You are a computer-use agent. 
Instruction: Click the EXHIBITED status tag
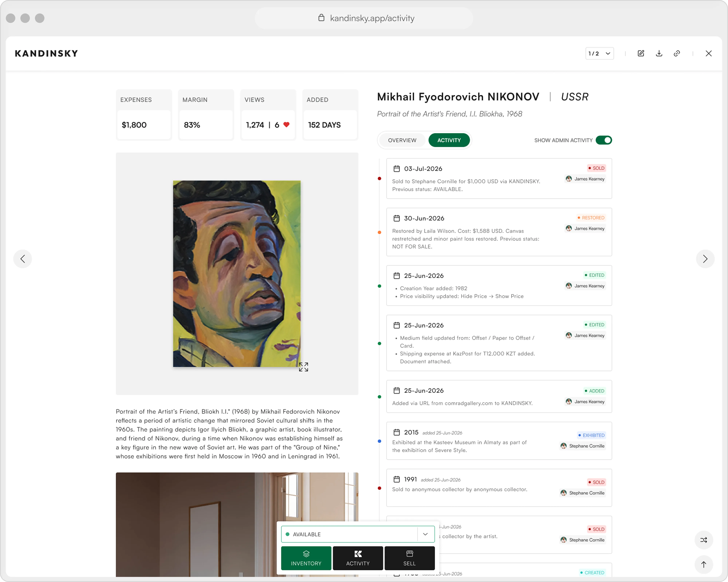coord(591,435)
